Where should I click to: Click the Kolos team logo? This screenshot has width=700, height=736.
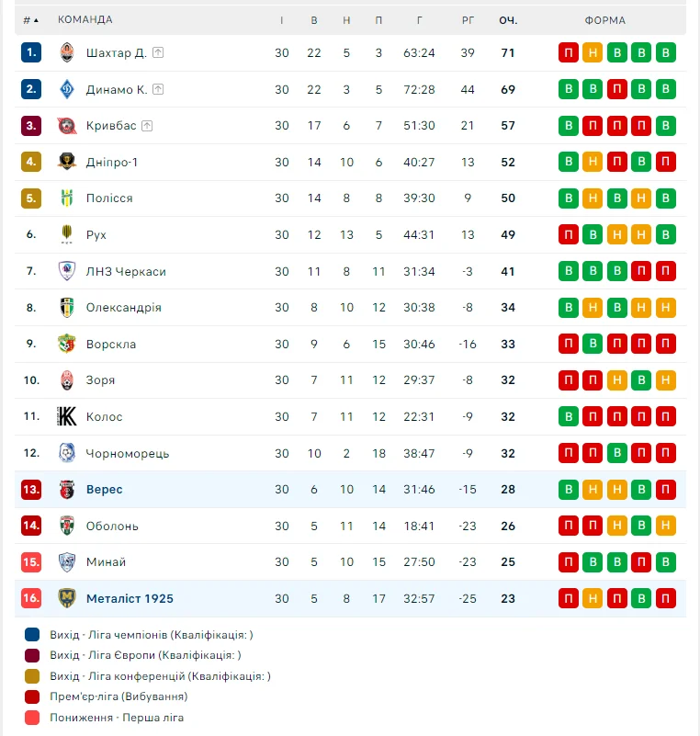[66, 416]
